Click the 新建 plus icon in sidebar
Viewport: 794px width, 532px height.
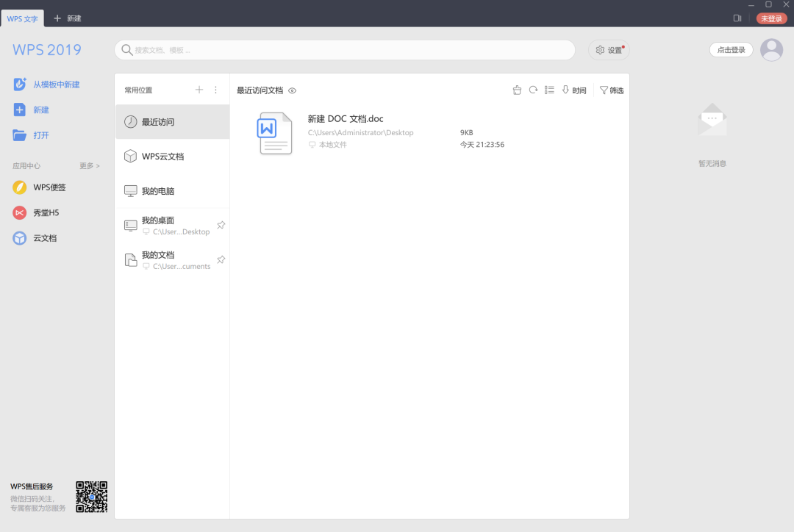pyautogui.click(x=19, y=109)
